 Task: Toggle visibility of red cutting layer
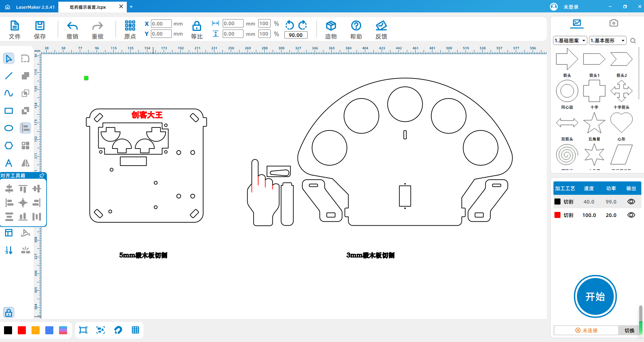631,215
